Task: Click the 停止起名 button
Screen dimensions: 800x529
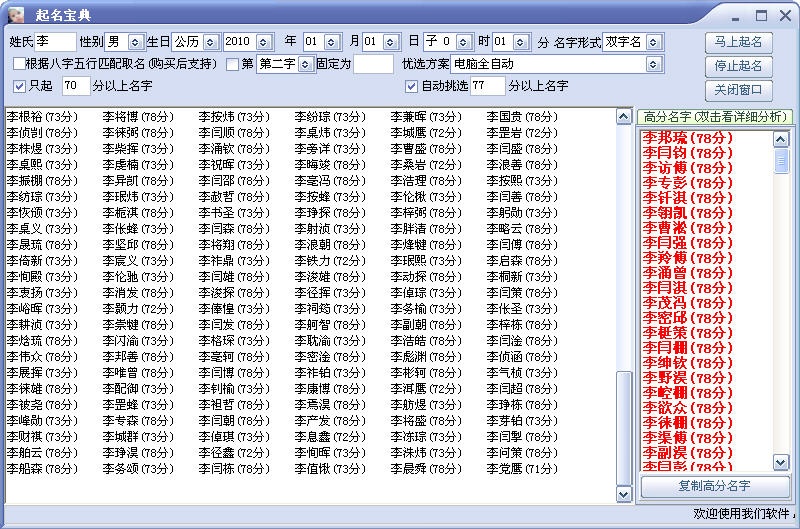Action: click(x=738, y=66)
